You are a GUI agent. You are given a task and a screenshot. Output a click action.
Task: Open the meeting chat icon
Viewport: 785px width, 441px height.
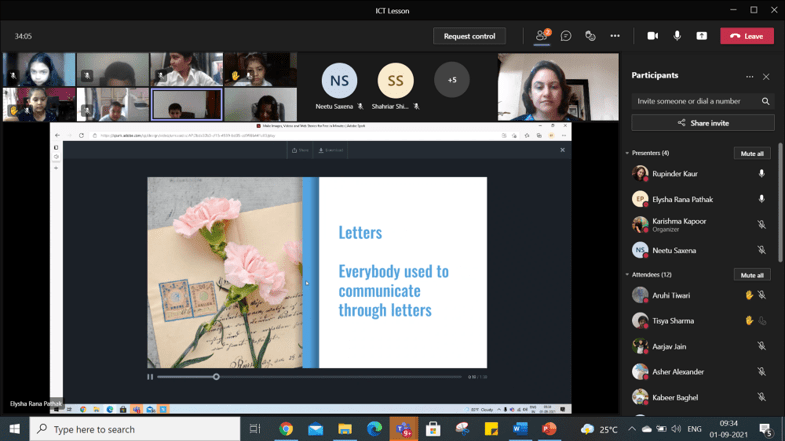(566, 36)
